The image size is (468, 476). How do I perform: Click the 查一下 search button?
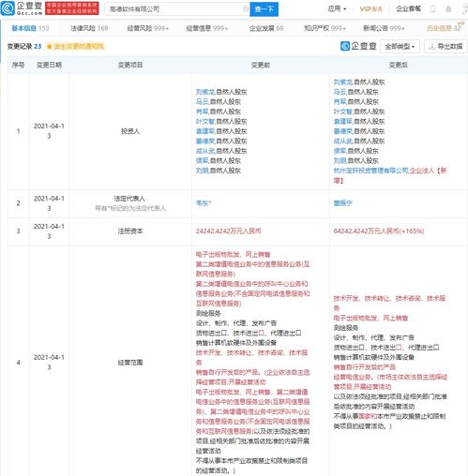click(x=264, y=9)
